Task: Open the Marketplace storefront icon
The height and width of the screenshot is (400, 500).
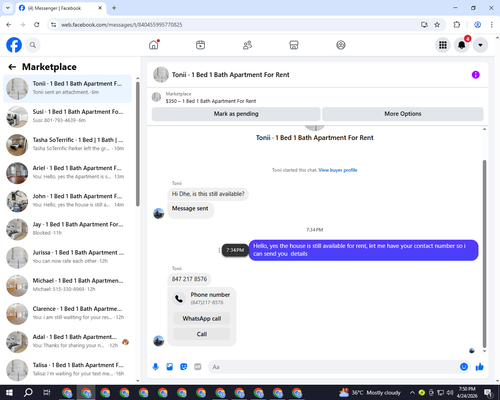Action: click(294, 45)
